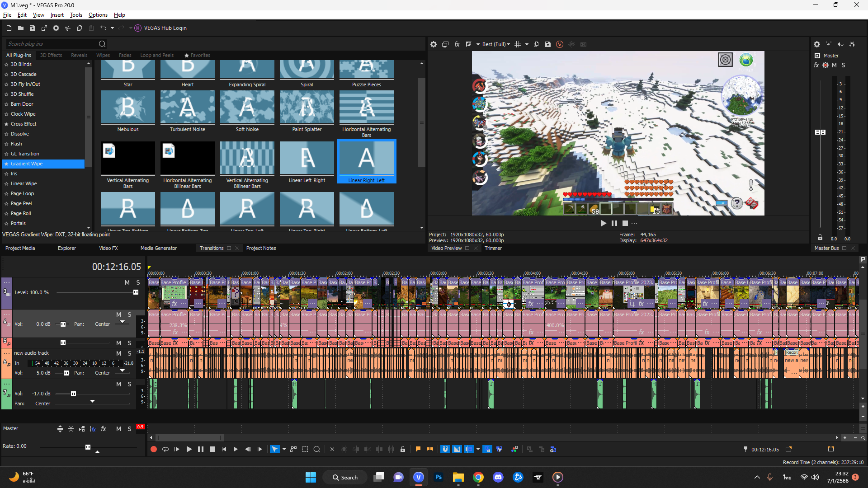Select Linear Wipe in transitions list
The image size is (868, 488).
pos(24,183)
